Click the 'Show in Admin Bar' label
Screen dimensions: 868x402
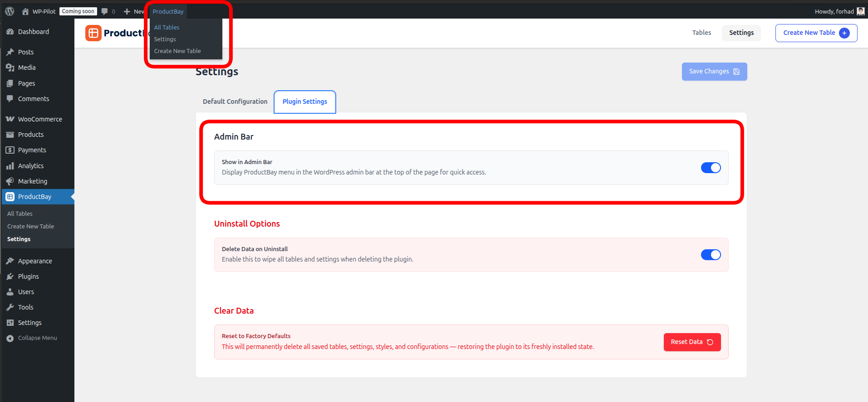coord(247,162)
